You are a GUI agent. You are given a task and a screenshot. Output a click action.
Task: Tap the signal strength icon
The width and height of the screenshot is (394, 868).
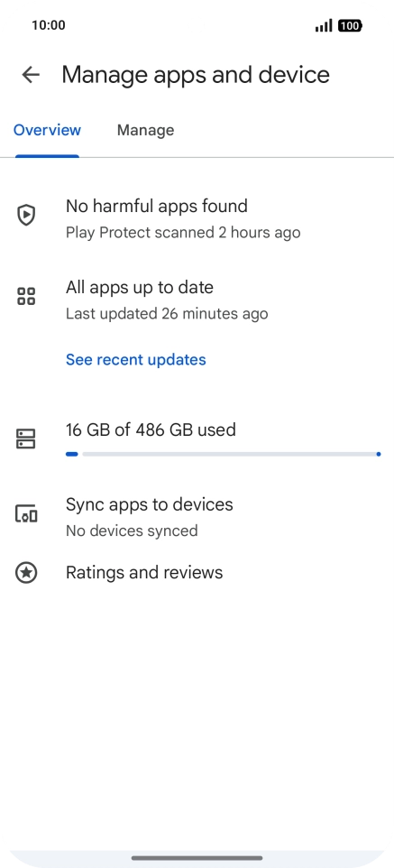pos(325,25)
